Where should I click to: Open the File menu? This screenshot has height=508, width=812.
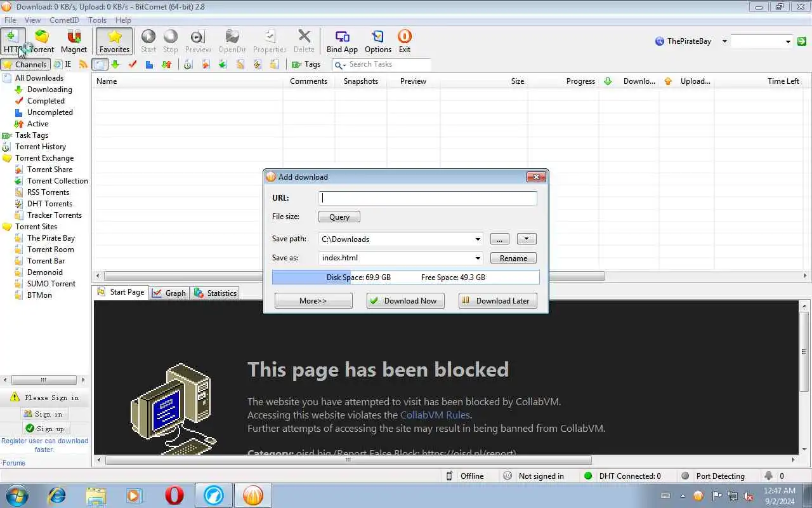pos(10,20)
